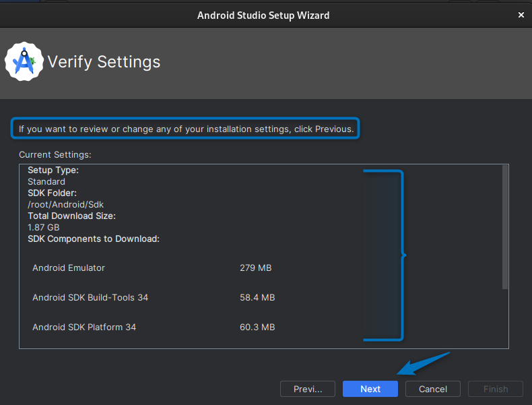Screen dimensions: 532x405
Task: Click the Android Emulator row
Action: (154, 268)
